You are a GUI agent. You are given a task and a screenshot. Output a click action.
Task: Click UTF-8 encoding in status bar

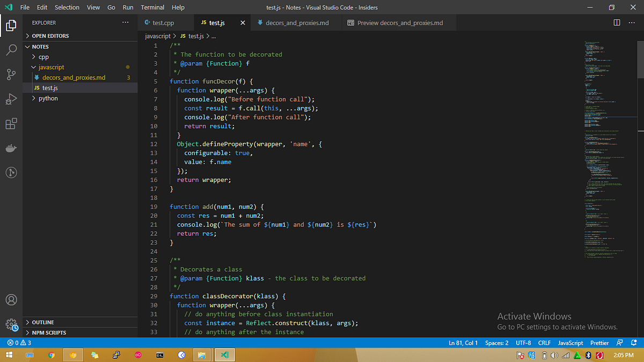(523, 343)
